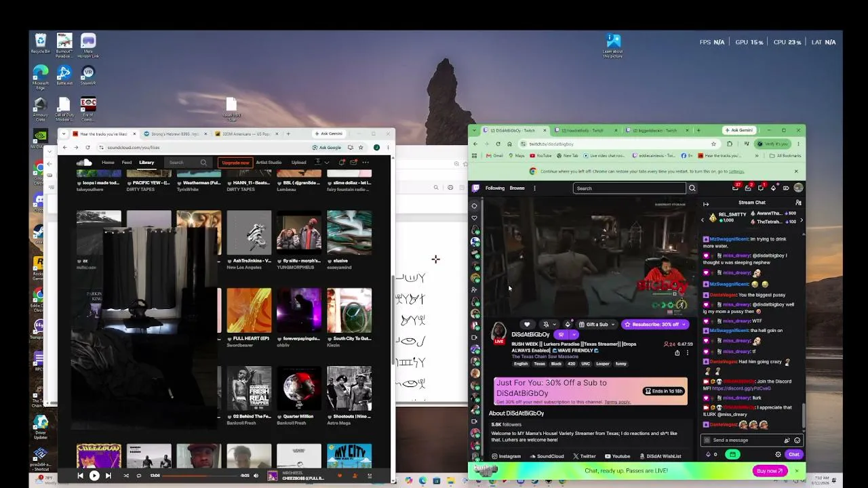Image resolution: width=868 pixels, height=488 pixels.
Task: Open the SoundCloud Upload page
Action: pyautogui.click(x=298, y=163)
